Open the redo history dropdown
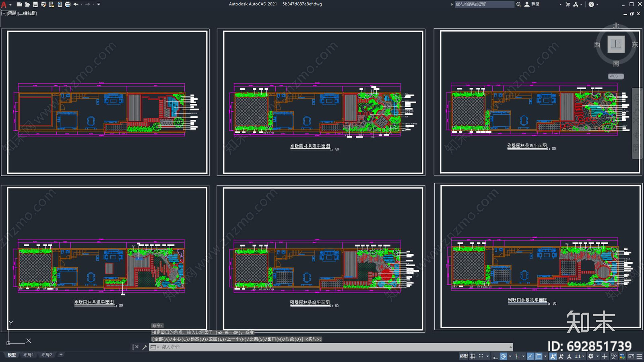Viewport: 644px width, 362px height. pyautogui.click(x=93, y=4)
